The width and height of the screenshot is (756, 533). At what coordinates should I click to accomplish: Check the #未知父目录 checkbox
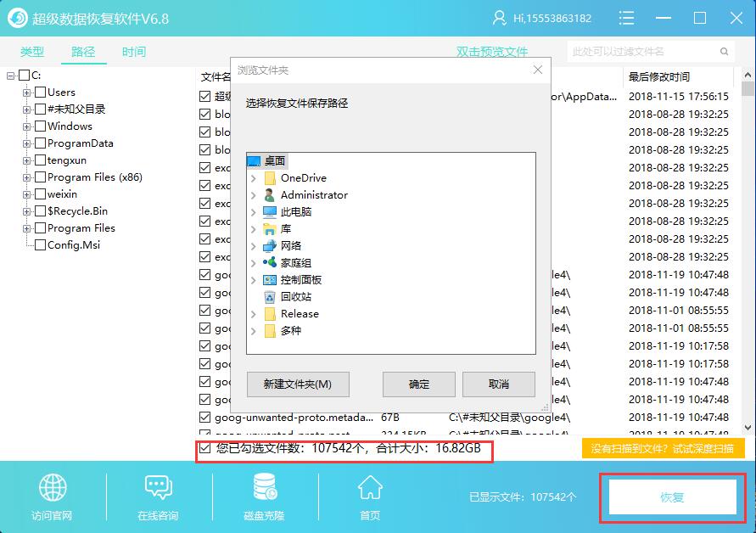pos(41,109)
